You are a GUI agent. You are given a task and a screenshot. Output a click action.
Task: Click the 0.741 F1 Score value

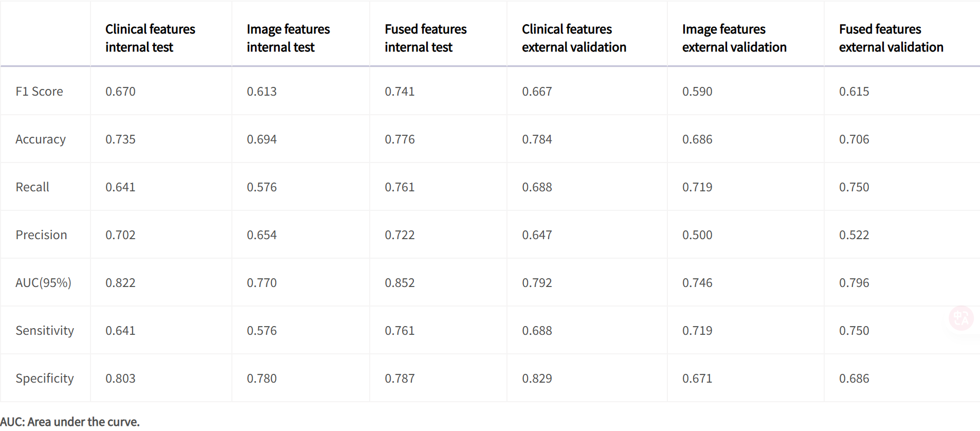[x=400, y=92]
